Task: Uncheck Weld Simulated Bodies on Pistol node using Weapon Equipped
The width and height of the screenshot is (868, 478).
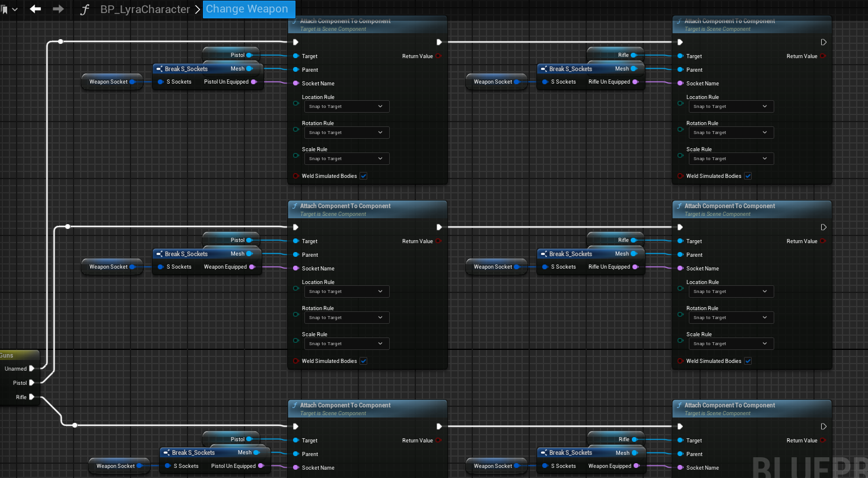Action: [x=364, y=361]
